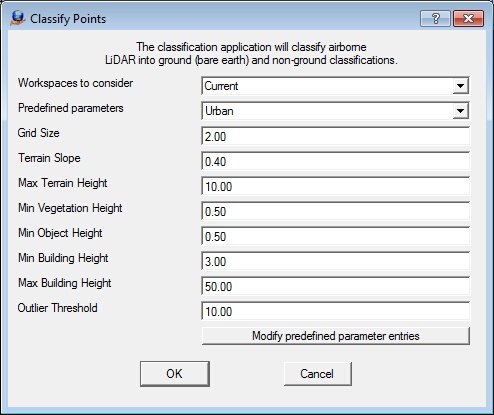Click the Outlier Threshold input field
This screenshot has height=415, width=494.
335,311
